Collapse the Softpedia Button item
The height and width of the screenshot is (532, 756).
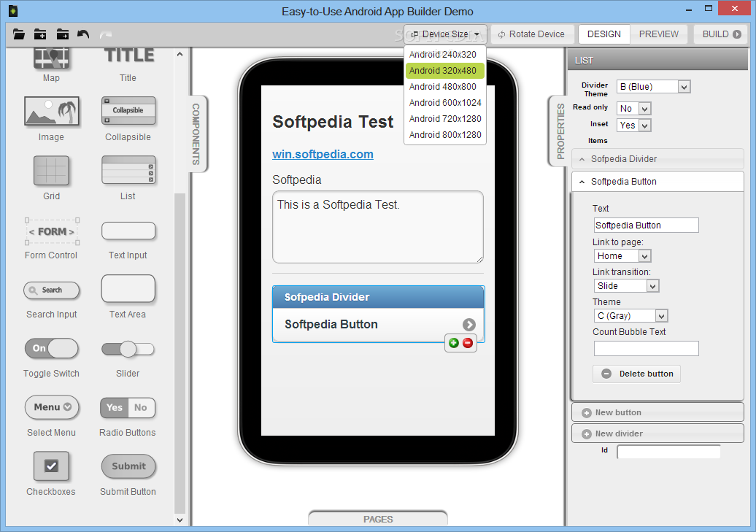click(x=657, y=182)
